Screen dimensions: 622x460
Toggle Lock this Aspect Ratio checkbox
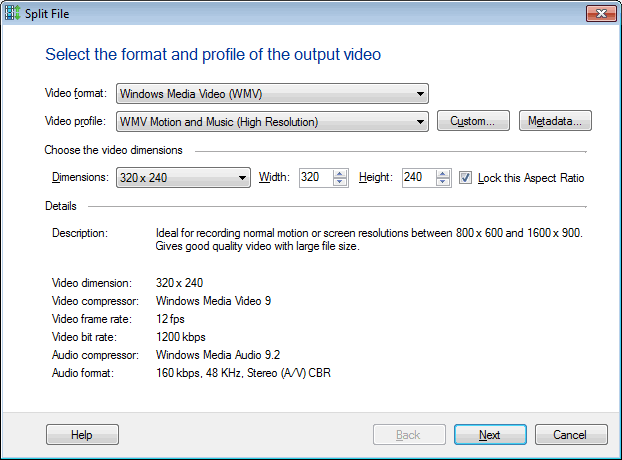click(466, 178)
